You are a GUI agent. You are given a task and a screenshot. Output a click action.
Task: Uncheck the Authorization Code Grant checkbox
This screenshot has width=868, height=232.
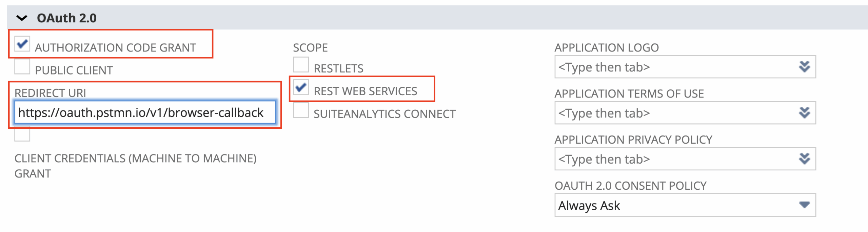point(22,44)
